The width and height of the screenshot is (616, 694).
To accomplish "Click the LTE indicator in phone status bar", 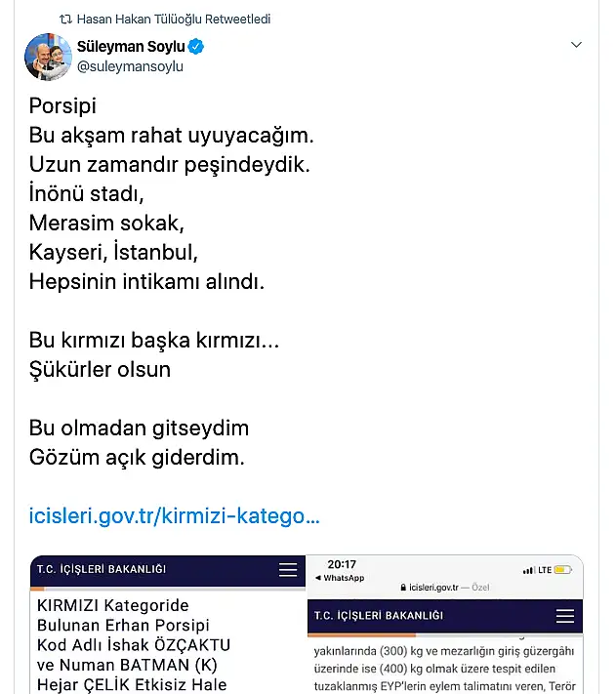I will tap(545, 570).
